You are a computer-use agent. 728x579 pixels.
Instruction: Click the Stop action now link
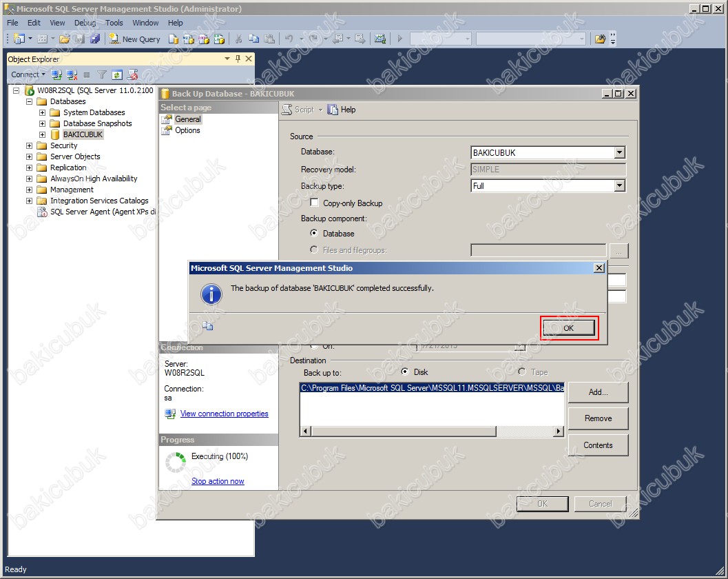coord(218,481)
